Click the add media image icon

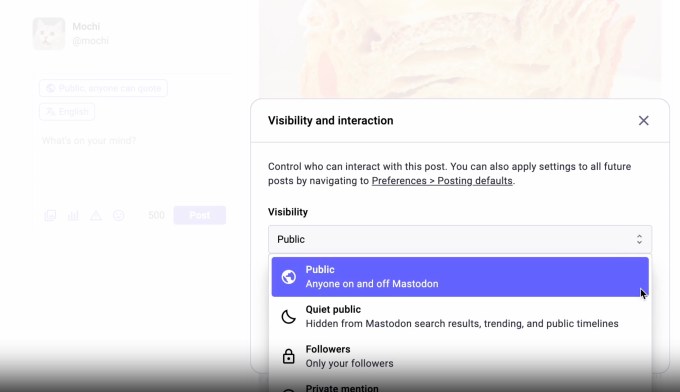click(50, 215)
